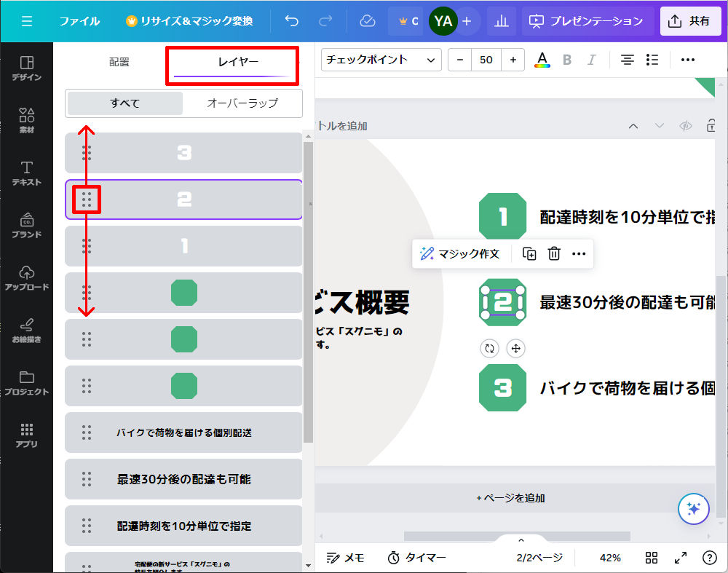
Task: Decrease font size with minus button
Action: coord(459,60)
